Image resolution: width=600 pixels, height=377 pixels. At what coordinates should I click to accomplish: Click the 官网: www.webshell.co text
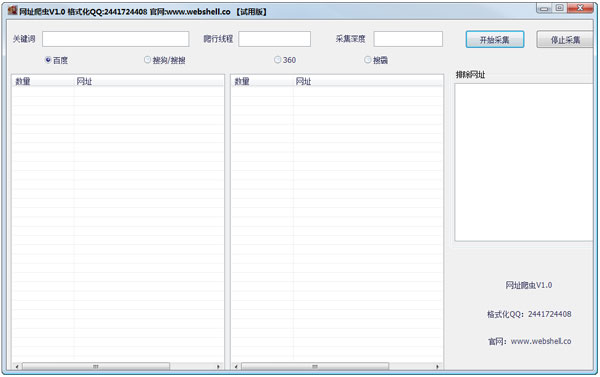coord(530,341)
